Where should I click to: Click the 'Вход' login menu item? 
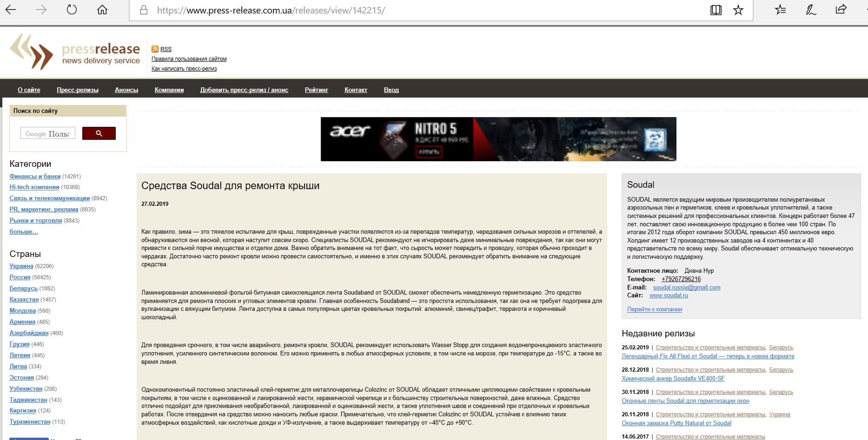coord(391,90)
